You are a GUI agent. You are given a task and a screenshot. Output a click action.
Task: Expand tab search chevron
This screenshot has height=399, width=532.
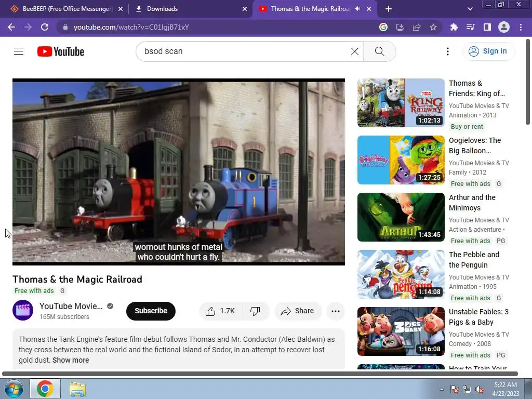pos(470,9)
